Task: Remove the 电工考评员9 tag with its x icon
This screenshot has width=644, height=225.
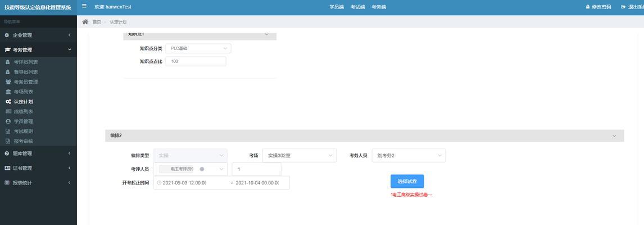Action: pos(202,169)
